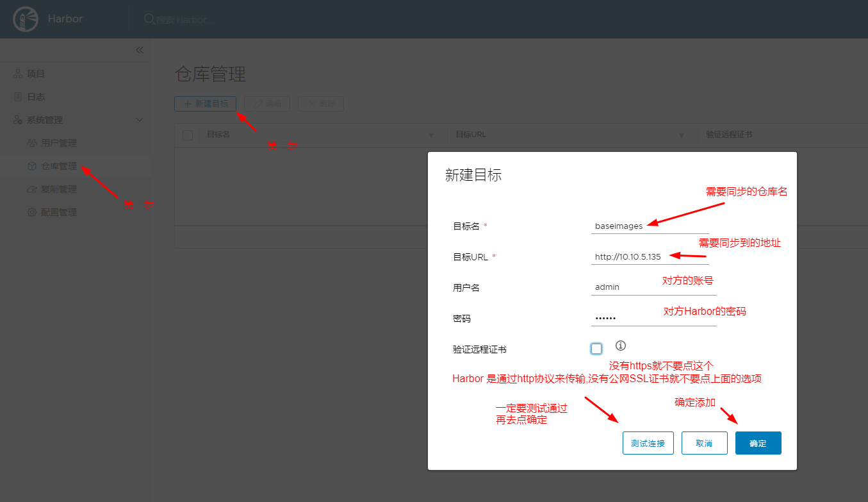Viewport: 868px width, 502px height.
Task: Click the 目标URL column header
Action: click(x=471, y=135)
